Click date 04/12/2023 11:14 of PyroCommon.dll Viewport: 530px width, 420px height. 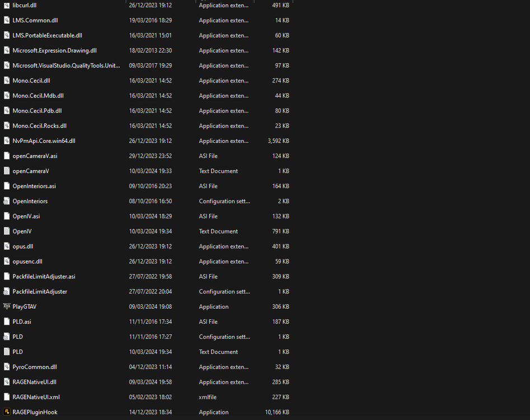click(x=151, y=367)
